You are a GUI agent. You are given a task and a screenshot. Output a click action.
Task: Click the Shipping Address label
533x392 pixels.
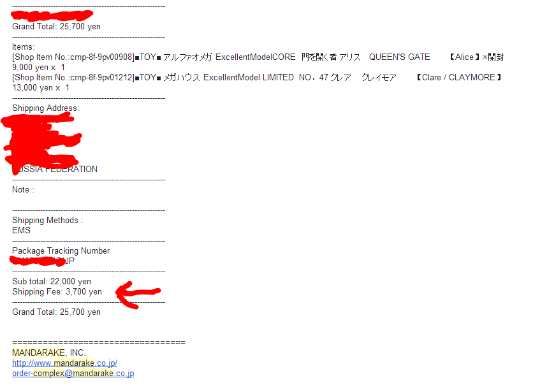click(x=45, y=108)
